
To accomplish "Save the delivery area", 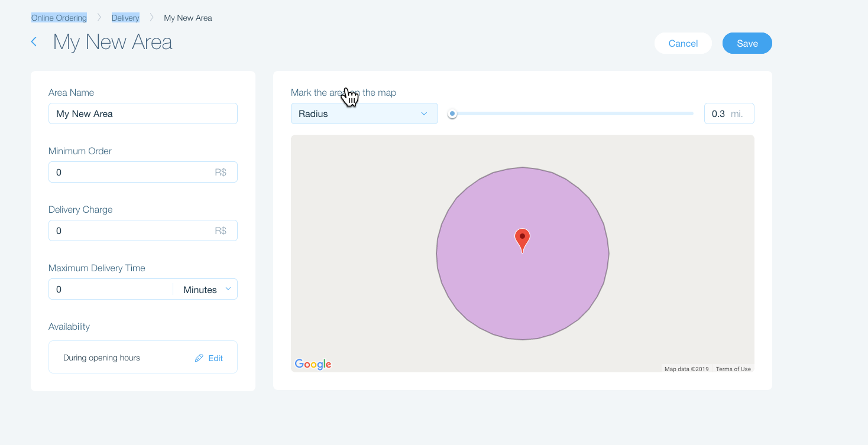I will tap(747, 43).
